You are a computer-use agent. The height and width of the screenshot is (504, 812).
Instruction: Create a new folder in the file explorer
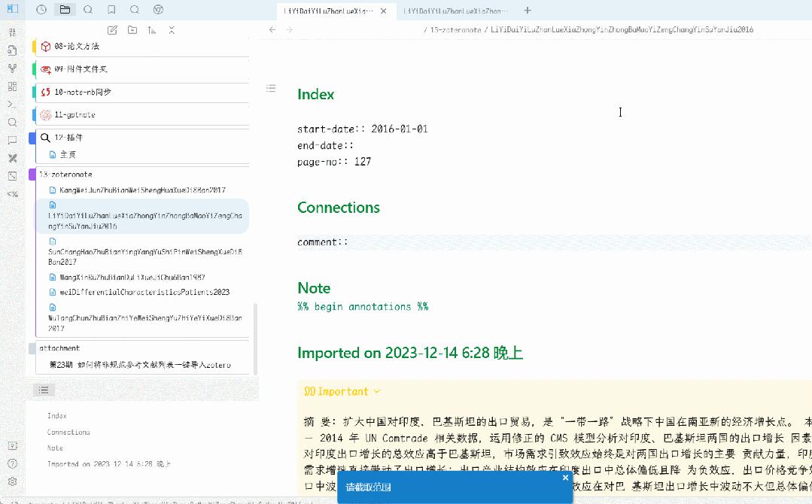(x=131, y=29)
